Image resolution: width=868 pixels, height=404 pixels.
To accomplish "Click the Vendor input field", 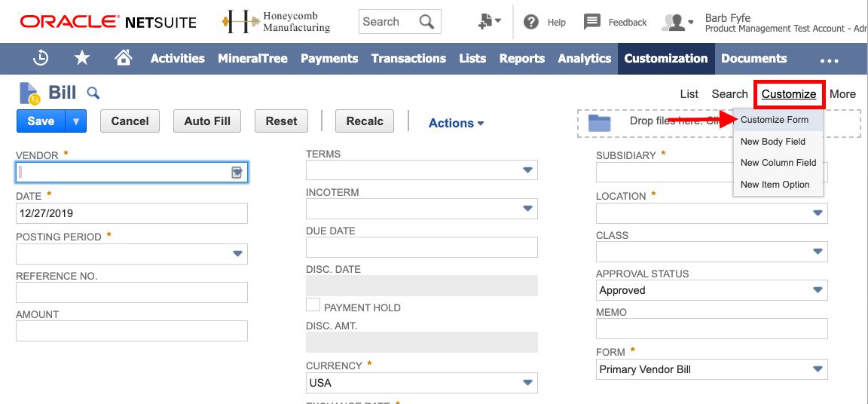I will (x=132, y=173).
